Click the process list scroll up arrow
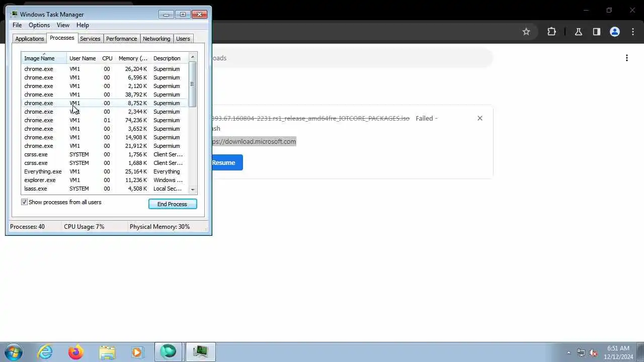644x362 pixels. tap(192, 57)
